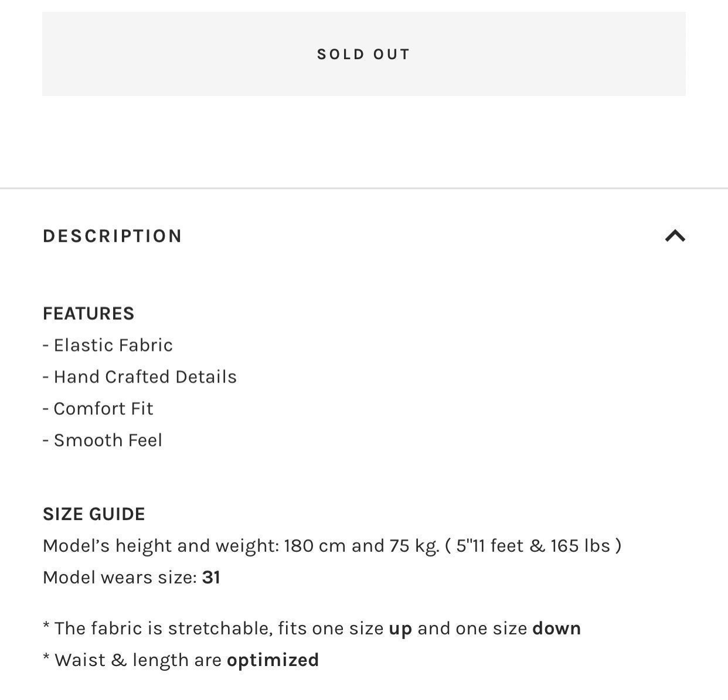The height and width of the screenshot is (700, 728).
Task: Select the Hand Crafted Details line
Action: 140,377
